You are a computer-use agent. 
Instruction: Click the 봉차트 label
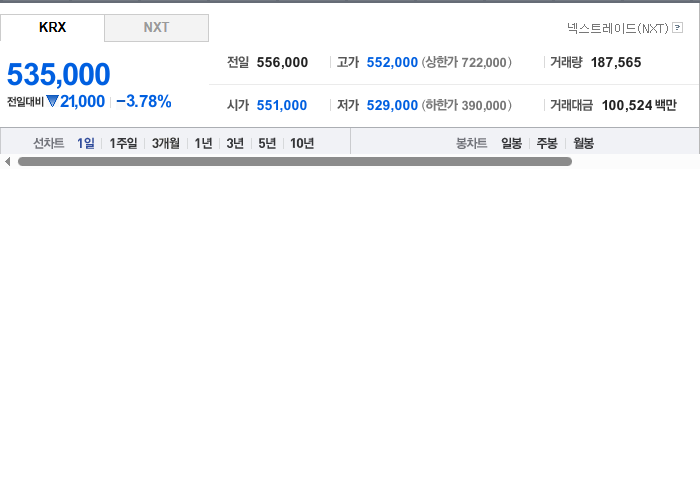coord(471,143)
